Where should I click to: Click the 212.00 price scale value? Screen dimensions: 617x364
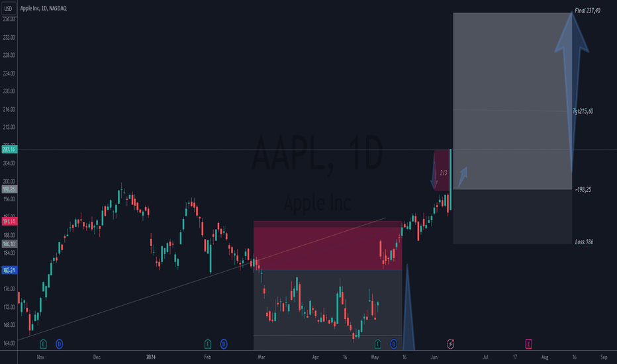[9, 127]
